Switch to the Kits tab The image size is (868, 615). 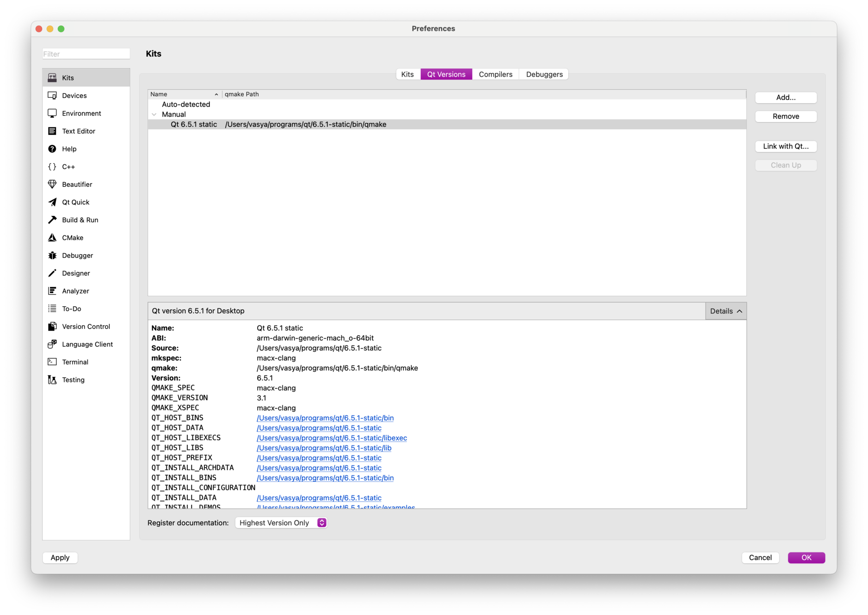(407, 74)
